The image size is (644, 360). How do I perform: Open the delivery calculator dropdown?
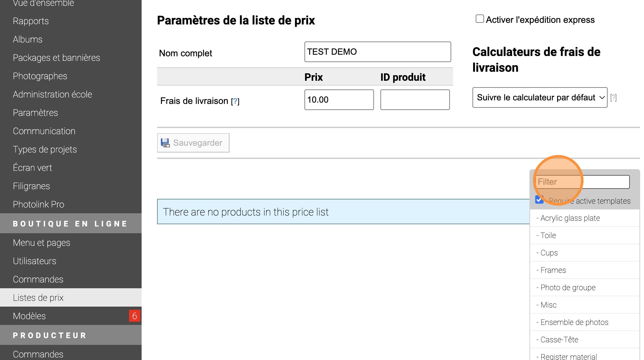pyautogui.click(x=539, y=97)
